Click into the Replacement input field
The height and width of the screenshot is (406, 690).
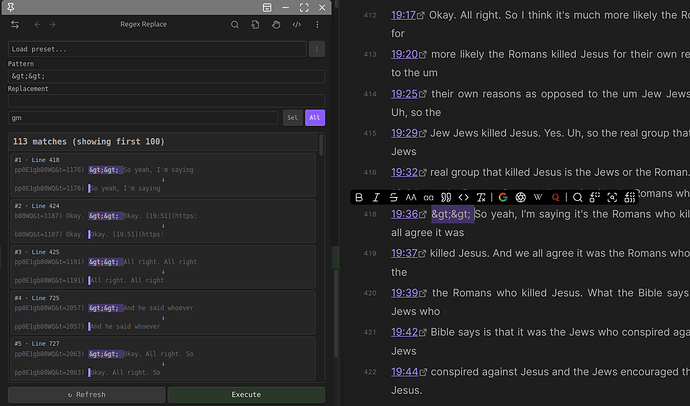166,100
